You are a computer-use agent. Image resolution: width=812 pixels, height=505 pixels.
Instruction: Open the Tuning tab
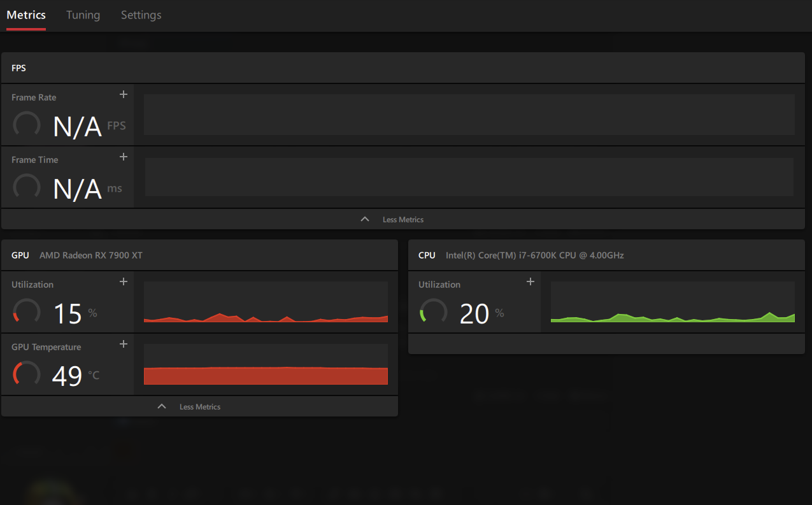tap(83, 15)
